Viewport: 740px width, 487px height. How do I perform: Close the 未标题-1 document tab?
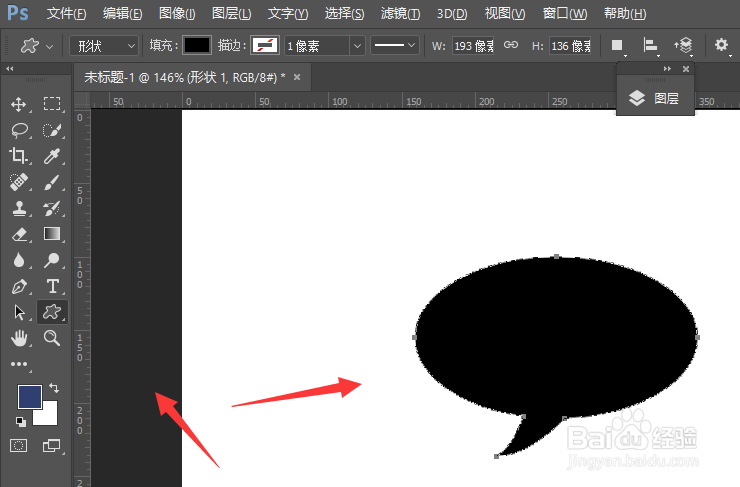[x=297, y=77]
